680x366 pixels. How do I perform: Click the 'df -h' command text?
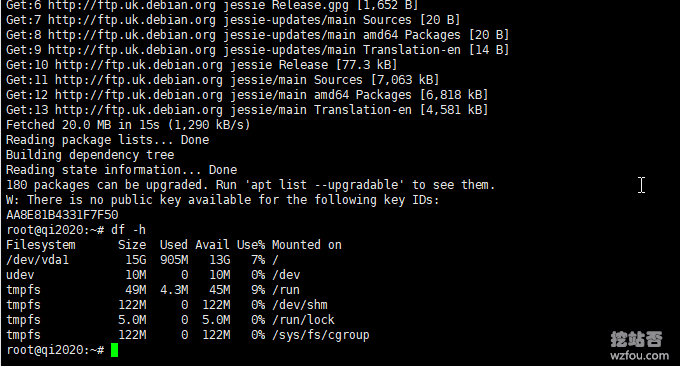coord(128,230)
